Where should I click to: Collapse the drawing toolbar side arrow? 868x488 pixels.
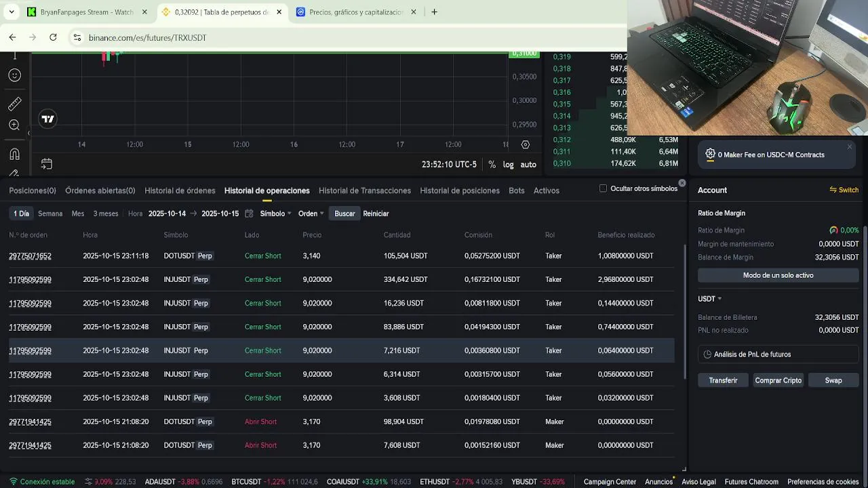coord(28,133)
